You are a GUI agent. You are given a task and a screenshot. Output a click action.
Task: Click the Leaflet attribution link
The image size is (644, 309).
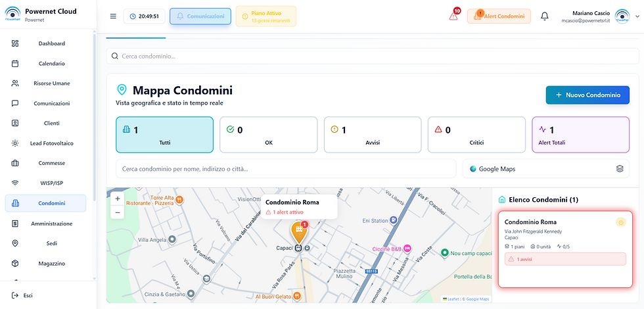pos(452,299)
